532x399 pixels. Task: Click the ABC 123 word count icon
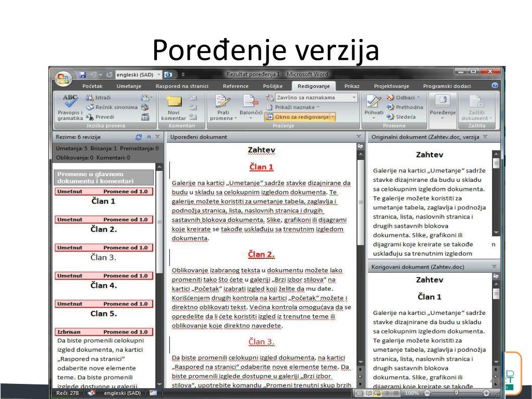[145, 117]
